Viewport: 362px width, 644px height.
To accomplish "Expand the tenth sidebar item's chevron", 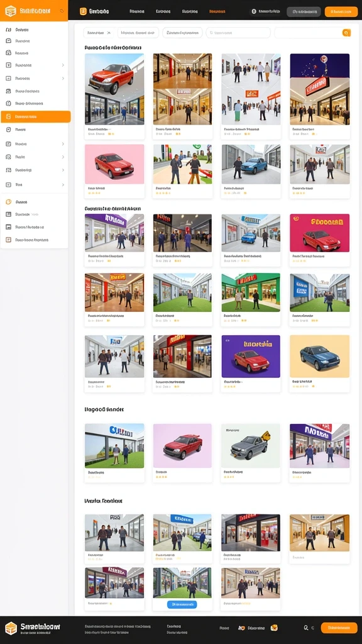I will coord(63,144).
